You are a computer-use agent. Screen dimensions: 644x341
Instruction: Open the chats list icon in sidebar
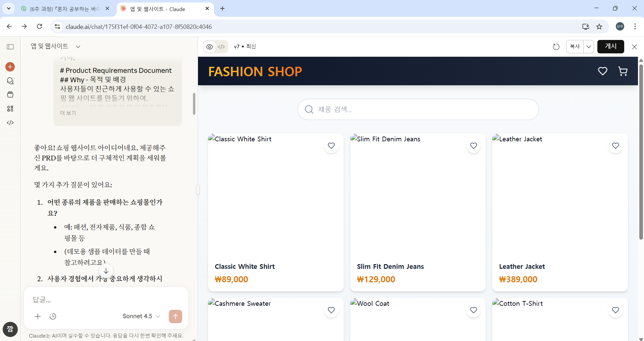coord(10,81)
